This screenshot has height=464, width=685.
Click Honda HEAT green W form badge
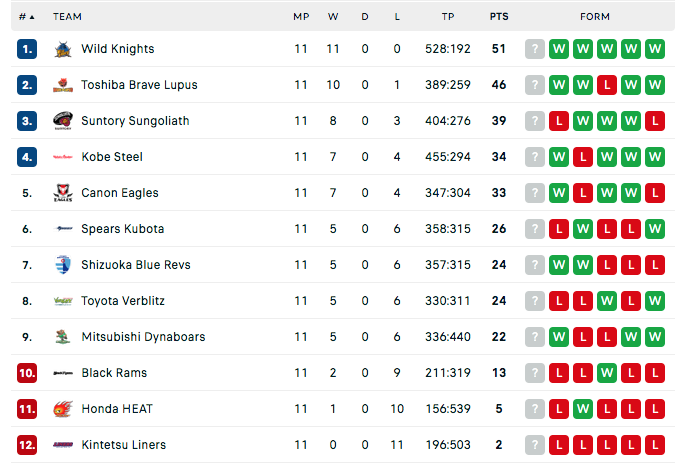pyautogui.click(x=583, y=409)
